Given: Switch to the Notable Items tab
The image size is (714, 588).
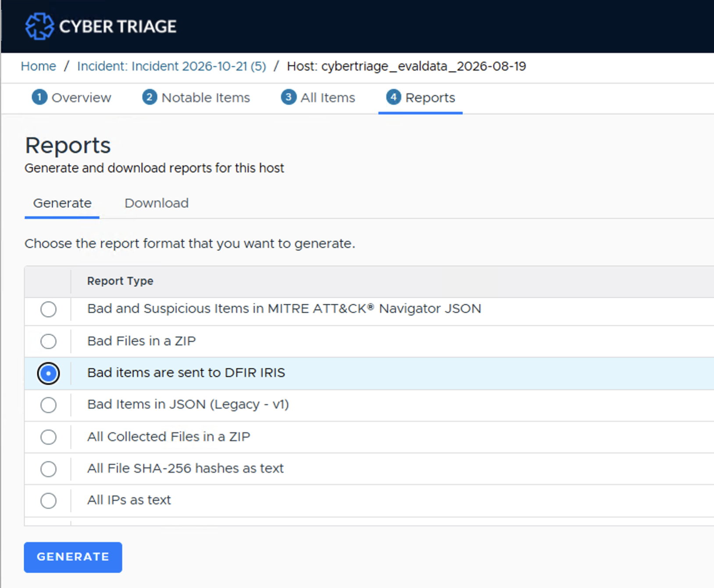Looking at the screenshot, I should pos(196,97).
